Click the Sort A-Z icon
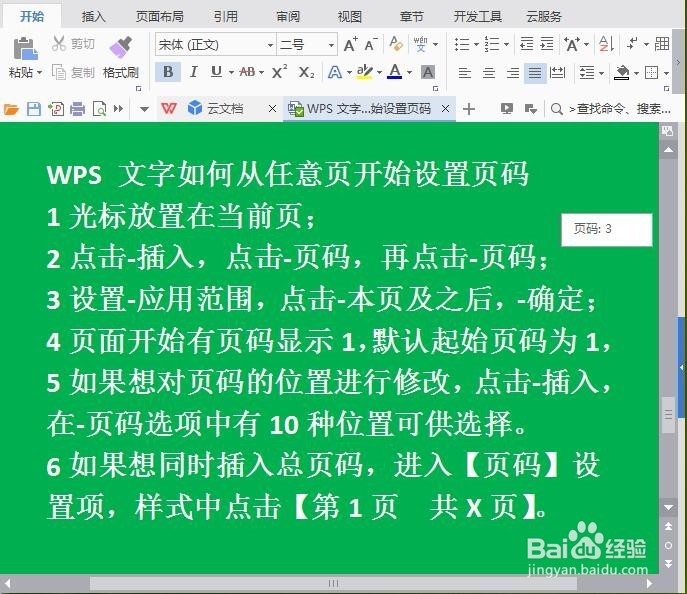This screenshot has width=687, height=594. pyautogui.click(x=606, y=44)
